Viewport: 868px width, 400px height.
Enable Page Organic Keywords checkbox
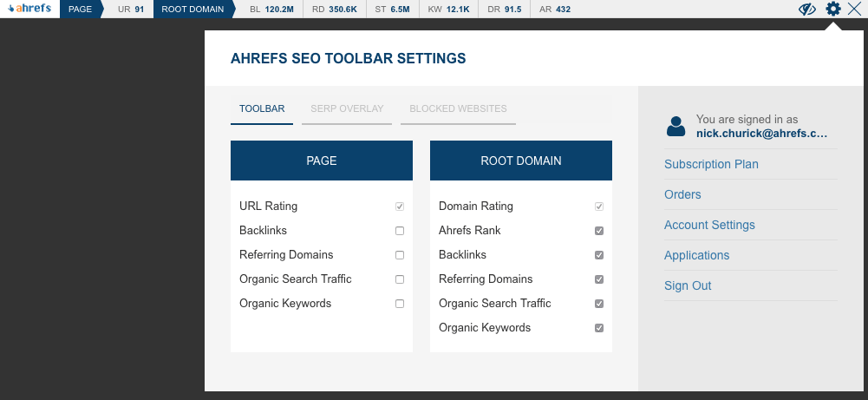(x=400, y=305)
